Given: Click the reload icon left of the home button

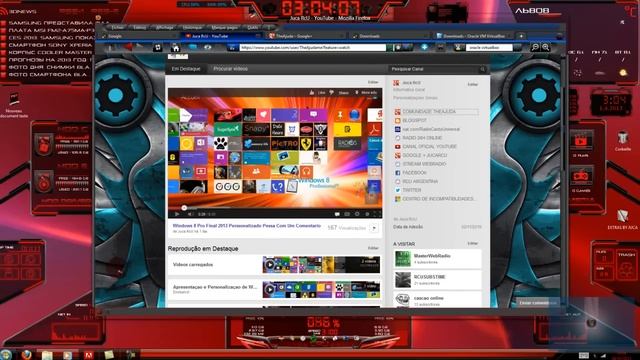Looking at the screenshot, I should coord(158,48).
